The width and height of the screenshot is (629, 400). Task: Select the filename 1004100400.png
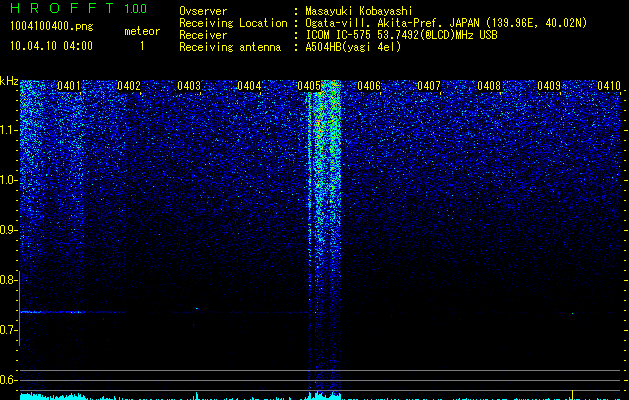pyautogui.click(x=52, y=26)
